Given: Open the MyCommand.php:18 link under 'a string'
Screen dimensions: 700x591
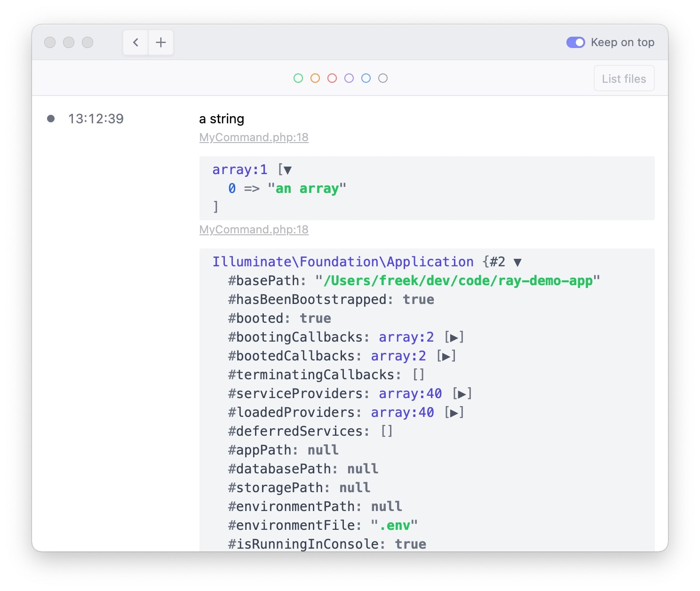Looking at the screenshot, I should (x=254, y=137).
